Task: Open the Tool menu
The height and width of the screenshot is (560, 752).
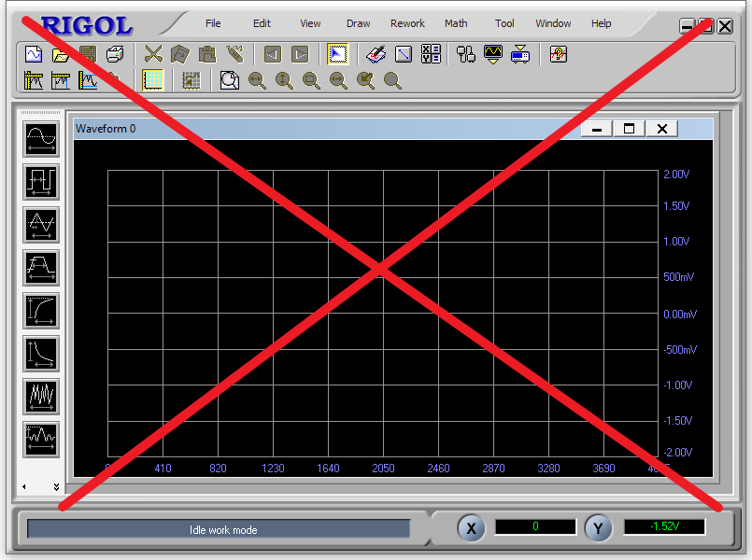Action: [504, 23]
